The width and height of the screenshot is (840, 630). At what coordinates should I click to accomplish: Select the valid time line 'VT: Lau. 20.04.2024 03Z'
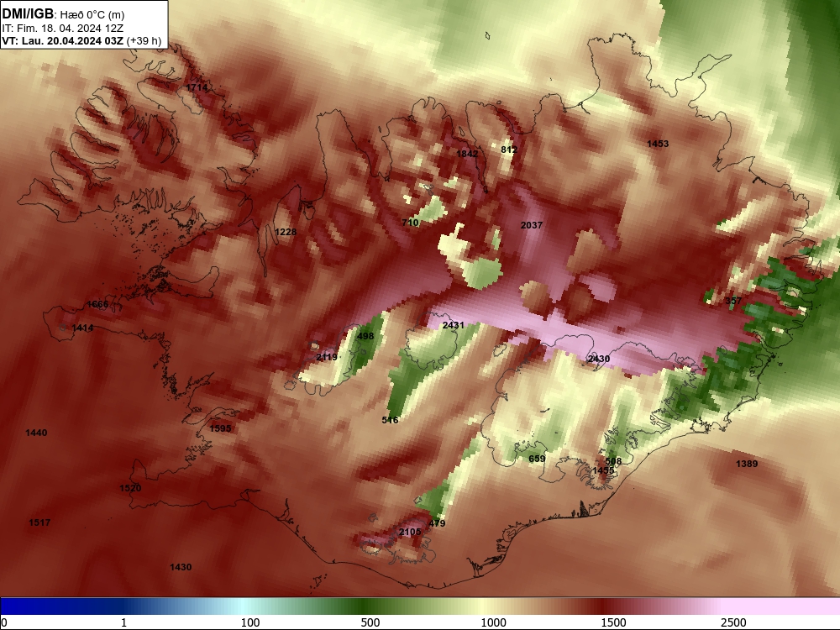pos(63,41)
